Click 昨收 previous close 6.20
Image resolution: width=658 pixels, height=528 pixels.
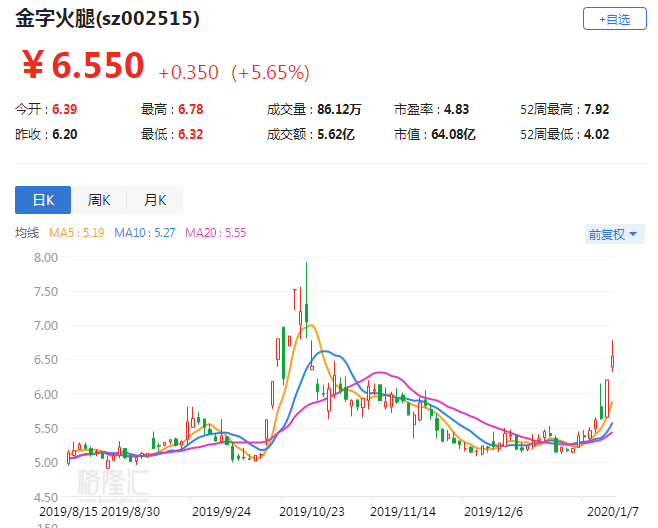(64, 134)
